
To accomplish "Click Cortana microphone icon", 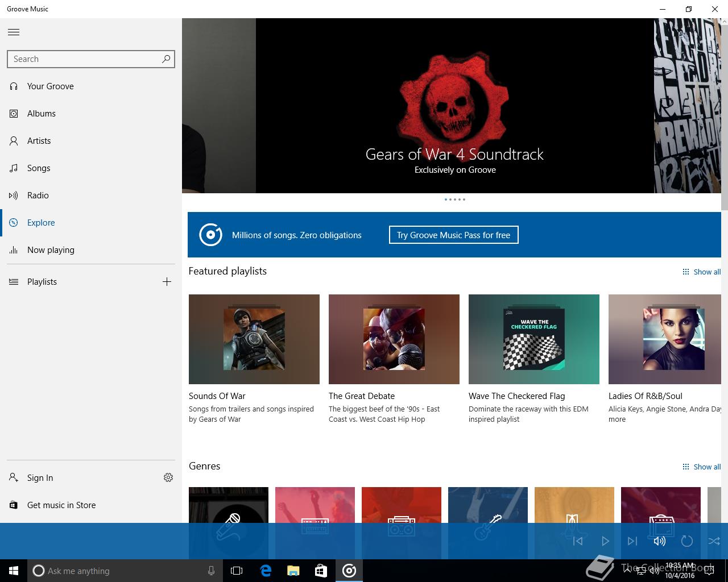I will pos(211,571).
